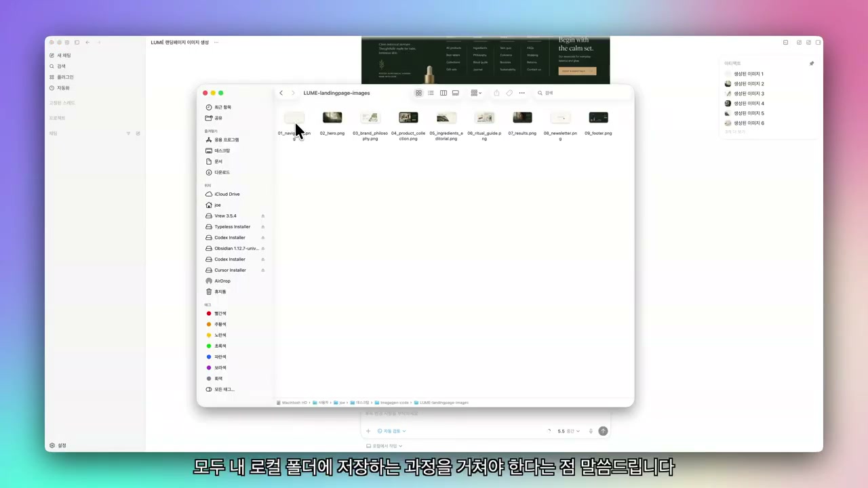Switch Finder to gallery view
Viewport: 868px width, 488px height.
(456, 93)
